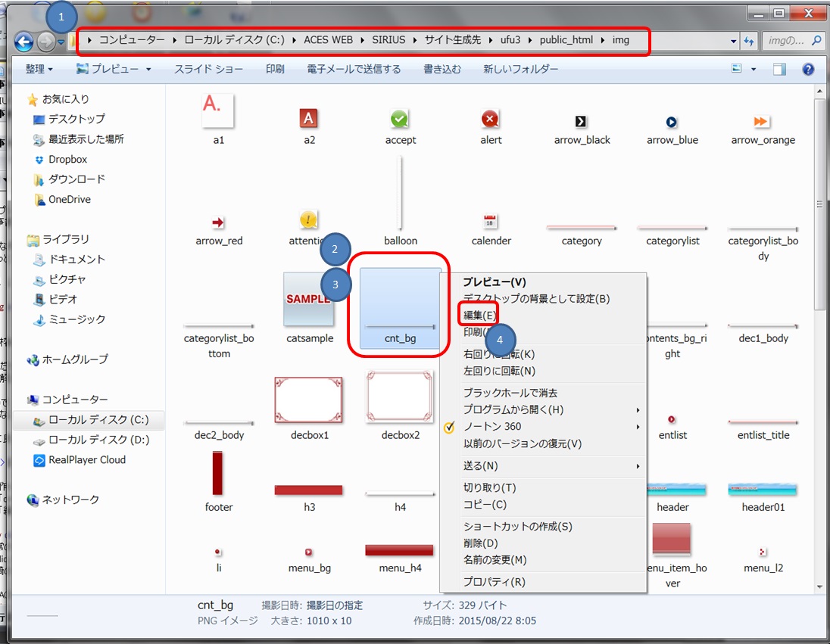
Task: Select the decbox1 thumbnail
Action: tap(309, 400)
